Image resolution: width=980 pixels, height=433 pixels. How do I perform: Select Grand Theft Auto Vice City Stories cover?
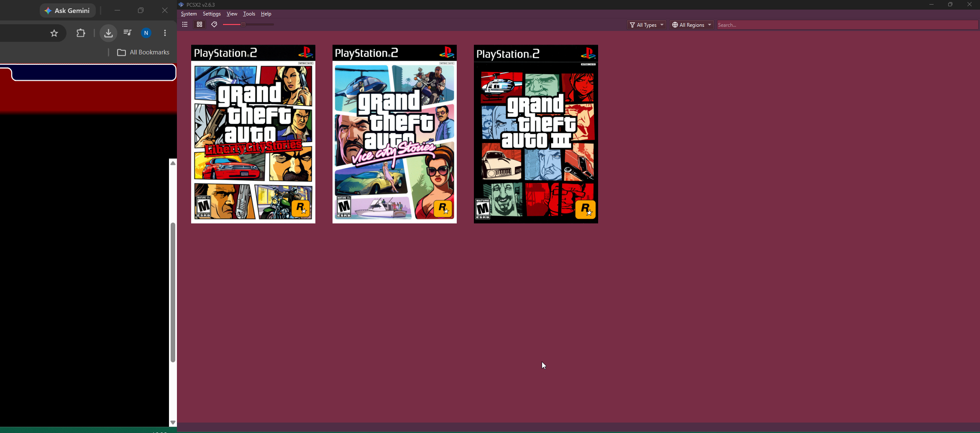coord(394,134)
